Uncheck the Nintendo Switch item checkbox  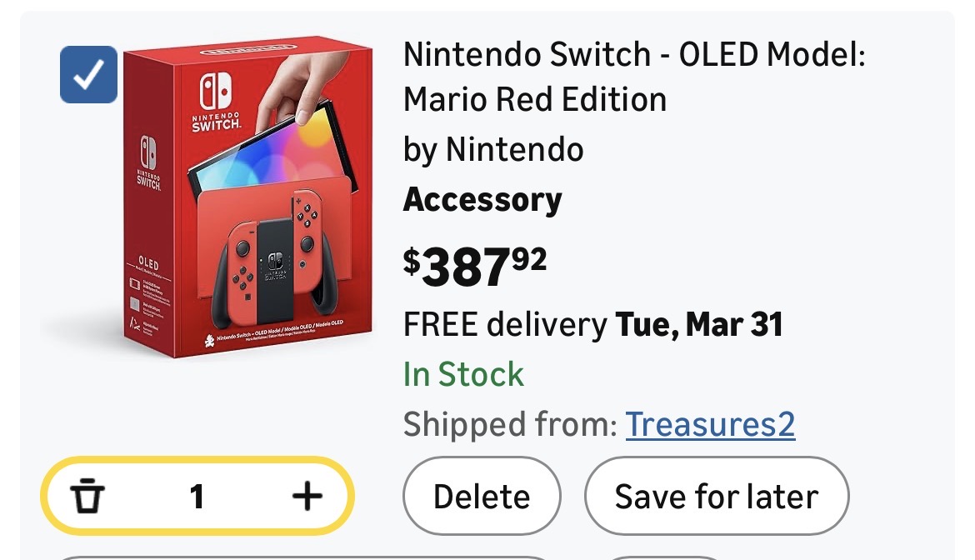point(88,75)
